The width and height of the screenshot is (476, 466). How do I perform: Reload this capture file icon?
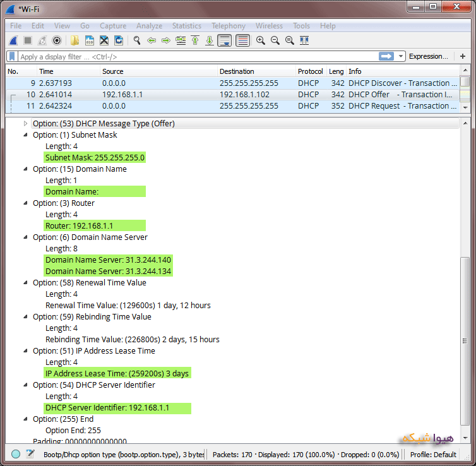pos(119,40)
